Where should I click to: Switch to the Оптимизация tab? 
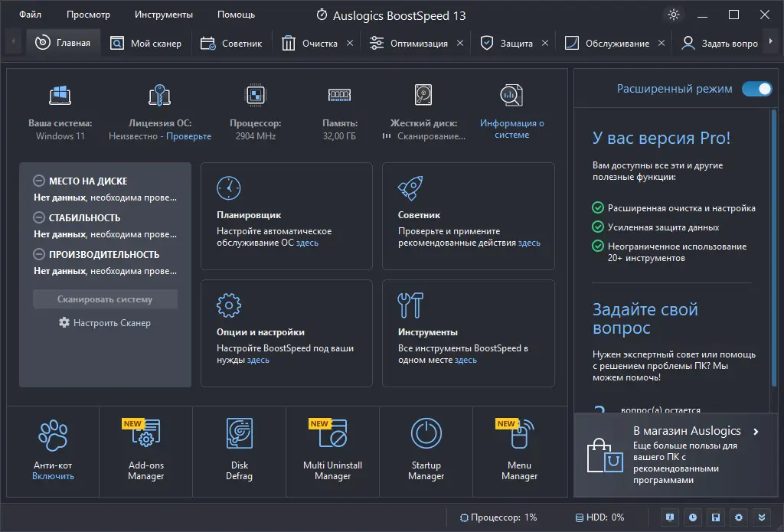point(409,43)
